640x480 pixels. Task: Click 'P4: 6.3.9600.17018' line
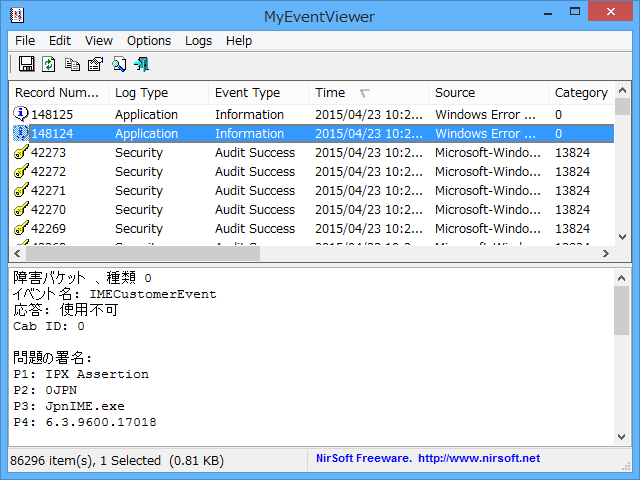(x=85, y=422)
